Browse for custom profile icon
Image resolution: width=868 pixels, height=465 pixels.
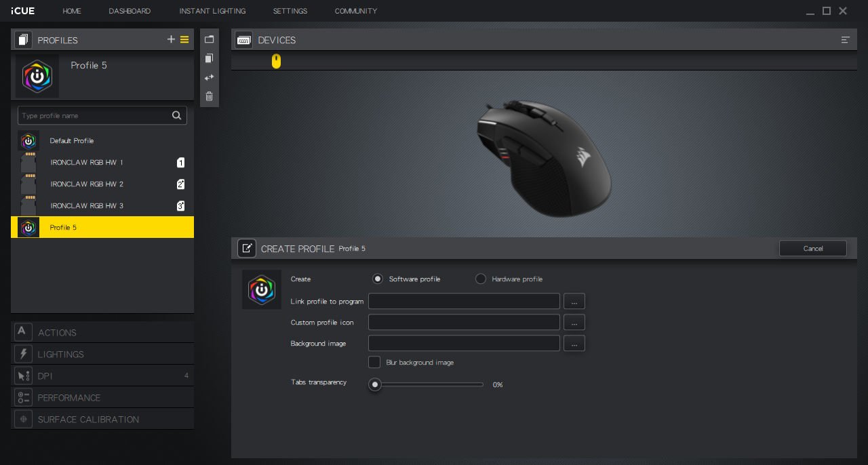tap(574, 322)
